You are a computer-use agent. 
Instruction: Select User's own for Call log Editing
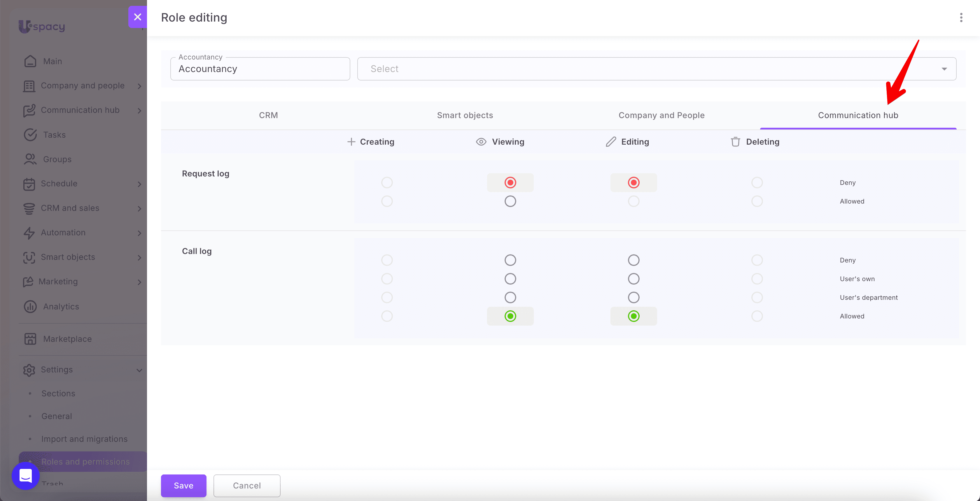[x=633, y=279]
